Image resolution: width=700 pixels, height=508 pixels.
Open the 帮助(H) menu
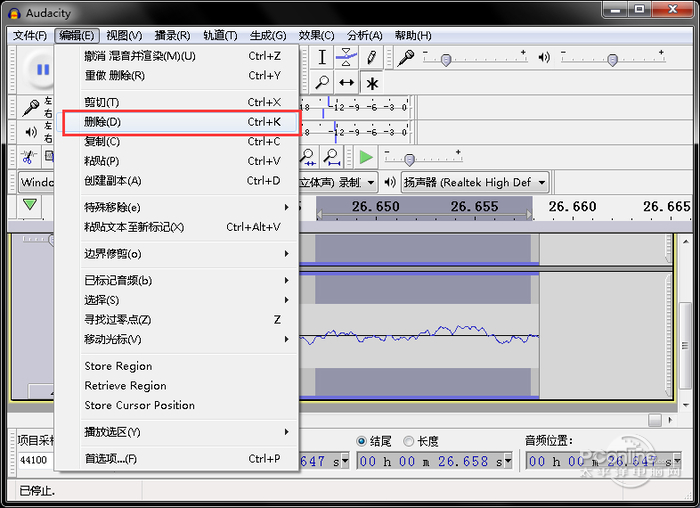[x=413, y=36]
